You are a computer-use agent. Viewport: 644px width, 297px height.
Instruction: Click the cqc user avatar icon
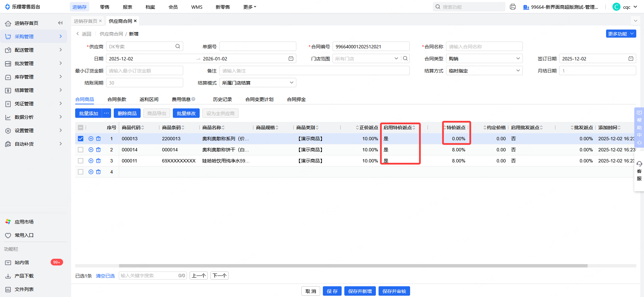pyautogui.click(x=616, y=7)
